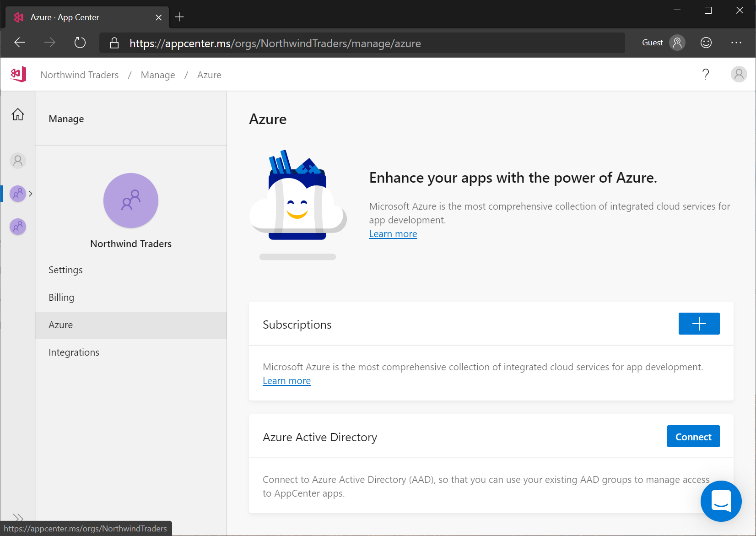Click the Guest profile icon in the browser toolbar
This screenshot has height=536, width=756.
[677, 43]
